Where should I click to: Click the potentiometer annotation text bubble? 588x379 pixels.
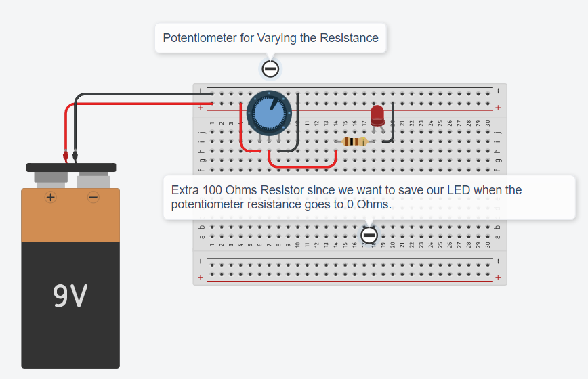pyautogui.click(x=270, y=38)
